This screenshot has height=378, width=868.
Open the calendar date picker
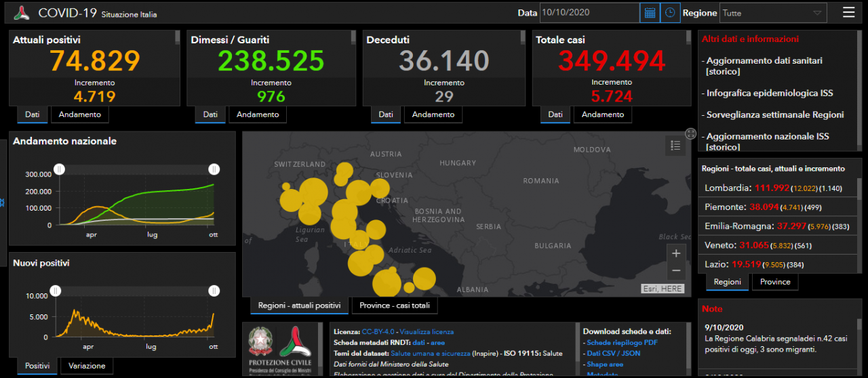[x=650, y=13]
